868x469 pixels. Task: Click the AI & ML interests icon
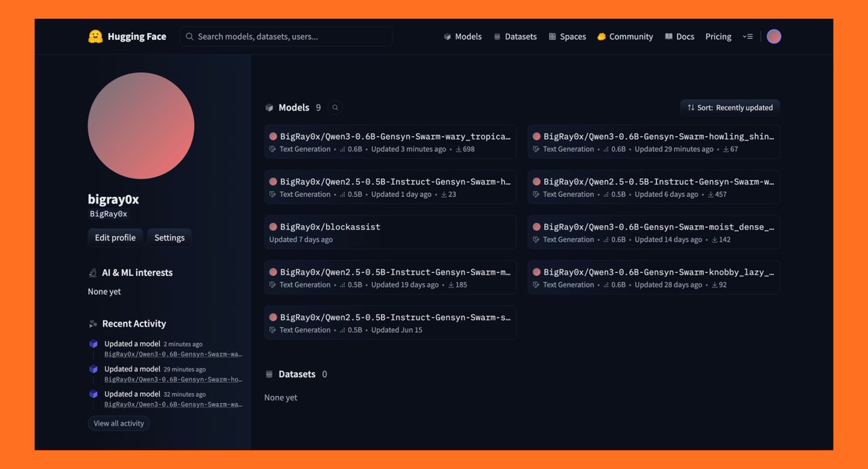click(93, 273)
